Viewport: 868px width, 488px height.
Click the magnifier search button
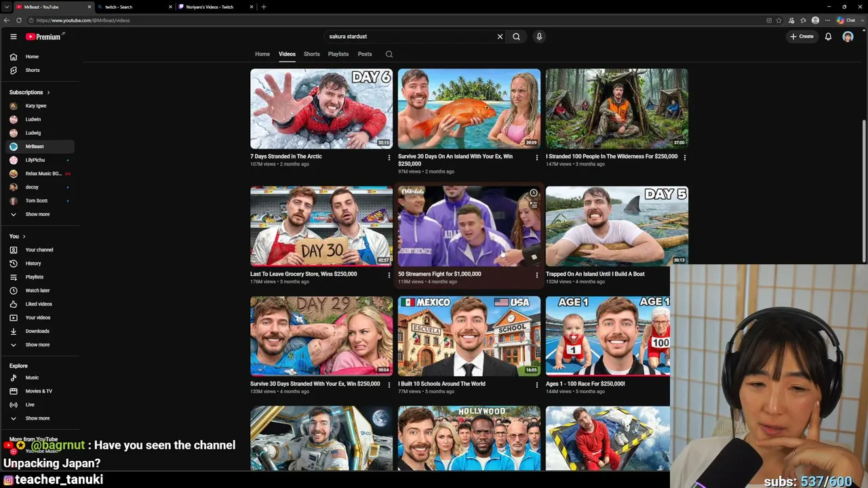pos(516,37)
